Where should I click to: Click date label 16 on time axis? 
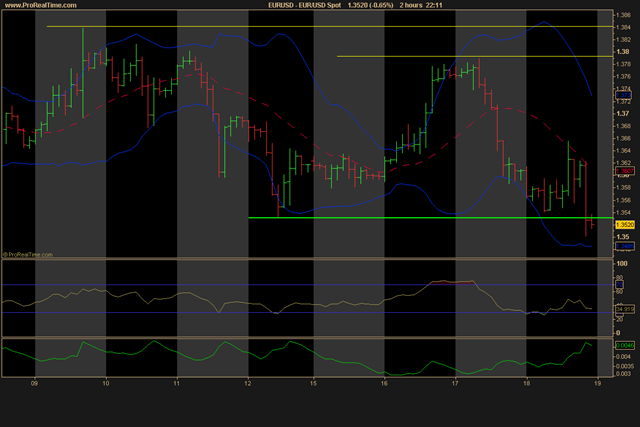click(x=384, y=383)
